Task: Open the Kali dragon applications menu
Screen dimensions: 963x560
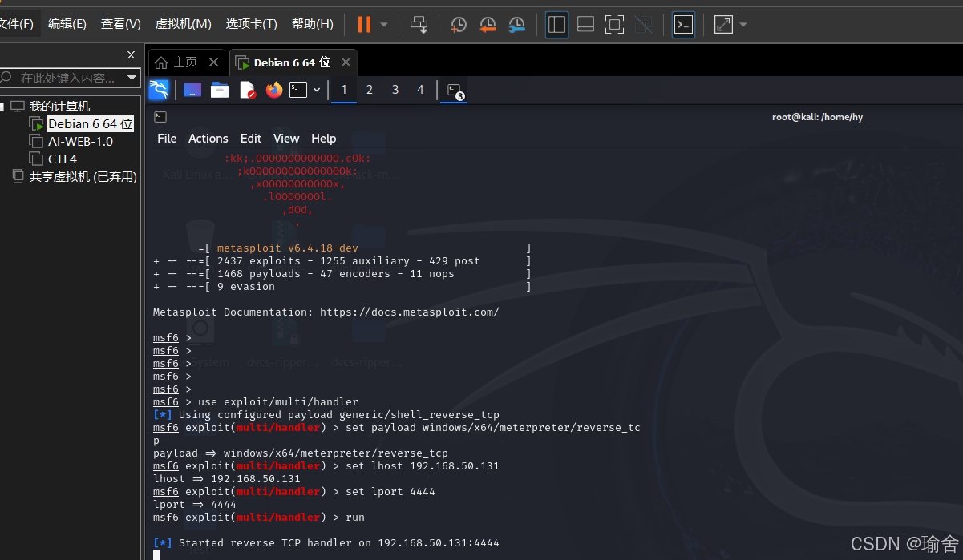Action: click(159, 90)
